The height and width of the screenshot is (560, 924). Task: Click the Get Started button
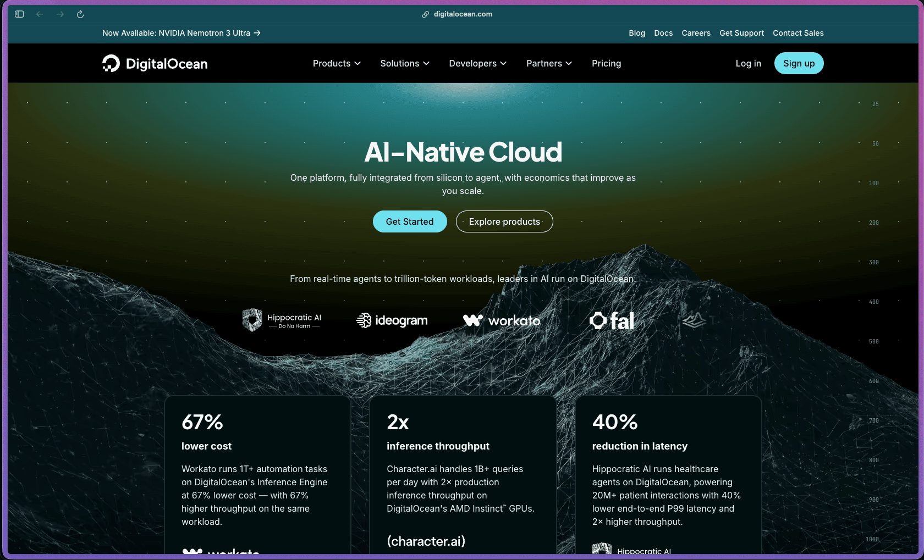(410, 221)
